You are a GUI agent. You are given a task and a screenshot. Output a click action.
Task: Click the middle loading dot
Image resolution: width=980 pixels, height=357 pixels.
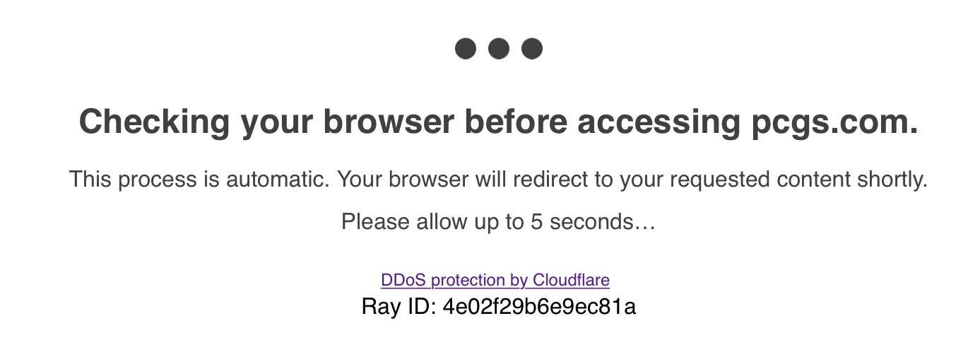(499, 49)
